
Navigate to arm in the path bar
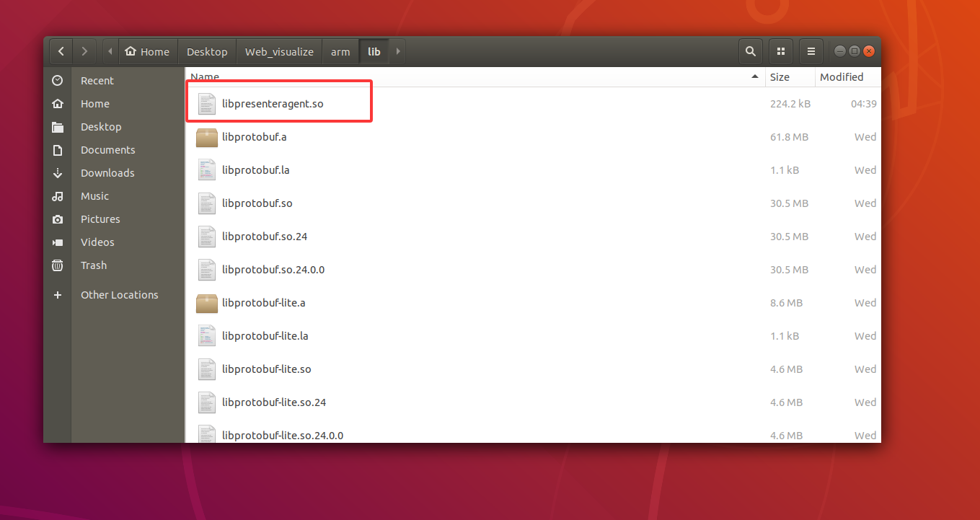pyautogui.click(x=340, y=51)
